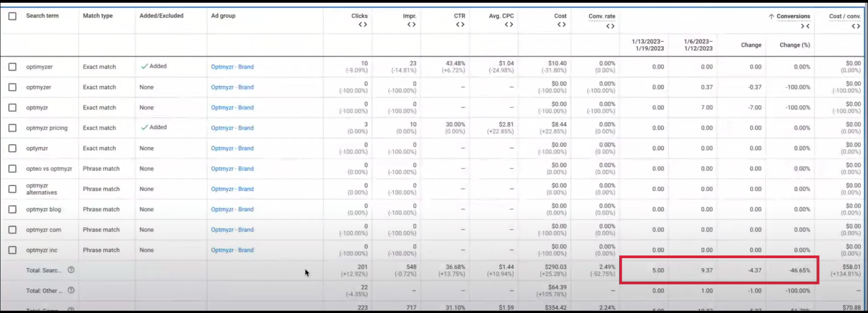Click 'None' in optmyzr row
This screenshot has width=868, height=313.
[146, 107]
